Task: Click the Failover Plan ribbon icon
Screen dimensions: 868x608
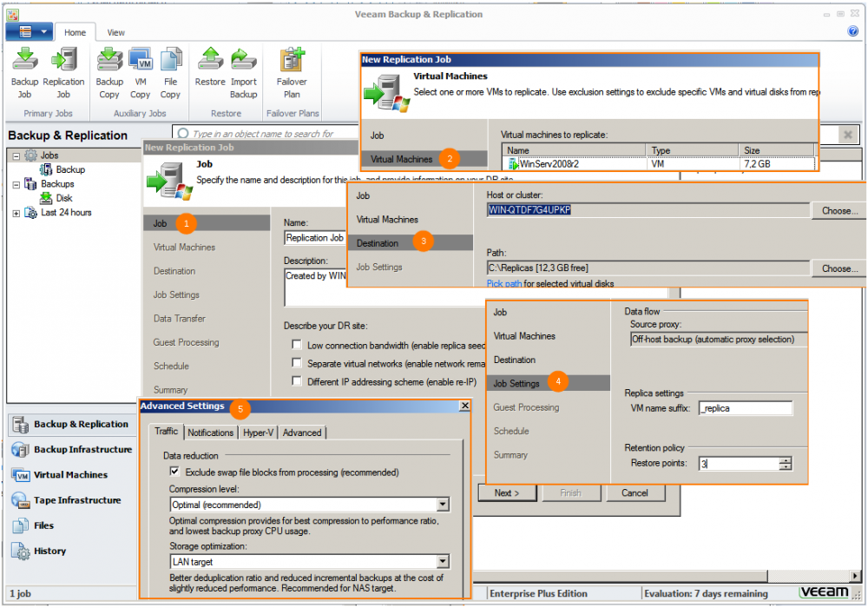Action: point(292,73)
